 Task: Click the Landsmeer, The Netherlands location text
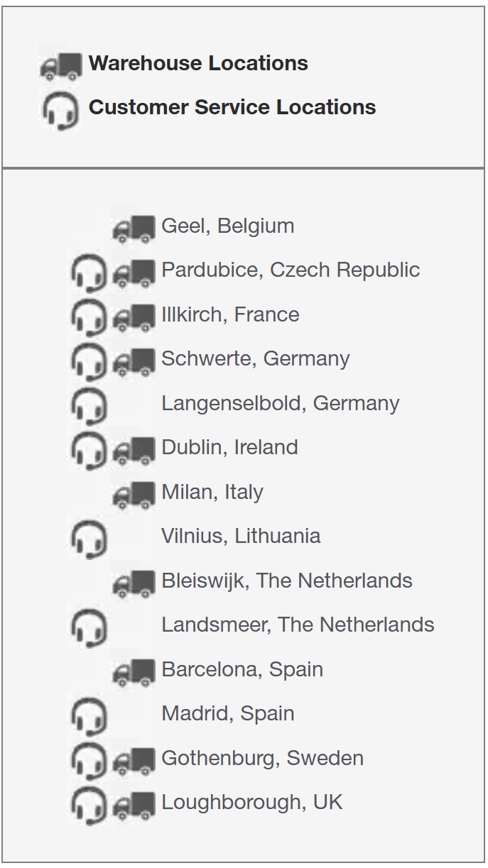[298, 625]
